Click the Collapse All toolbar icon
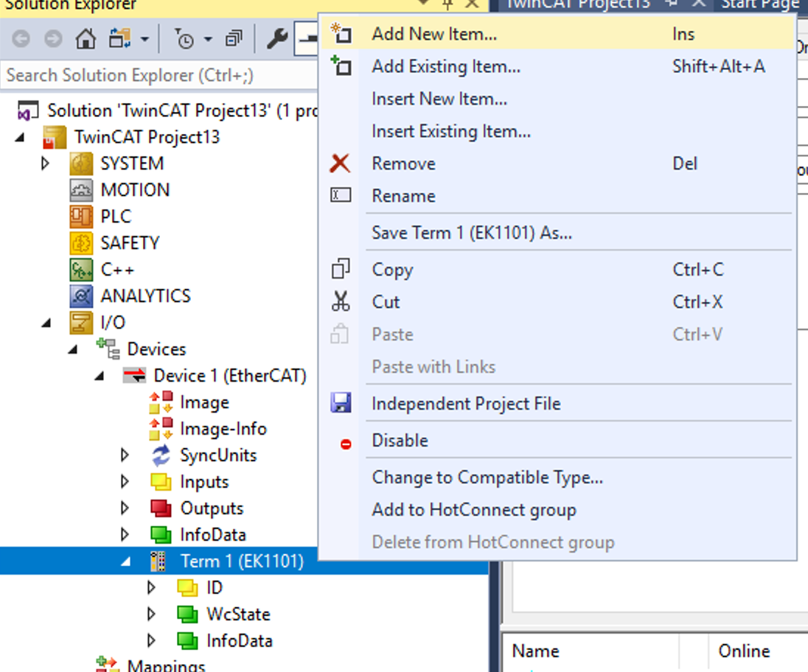 (234, 39)
